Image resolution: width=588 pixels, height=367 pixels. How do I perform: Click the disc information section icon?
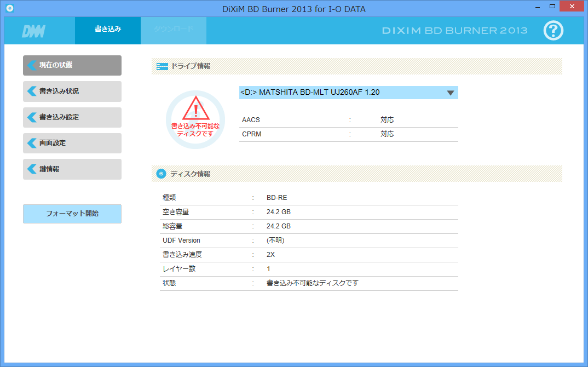coord(162,174)
